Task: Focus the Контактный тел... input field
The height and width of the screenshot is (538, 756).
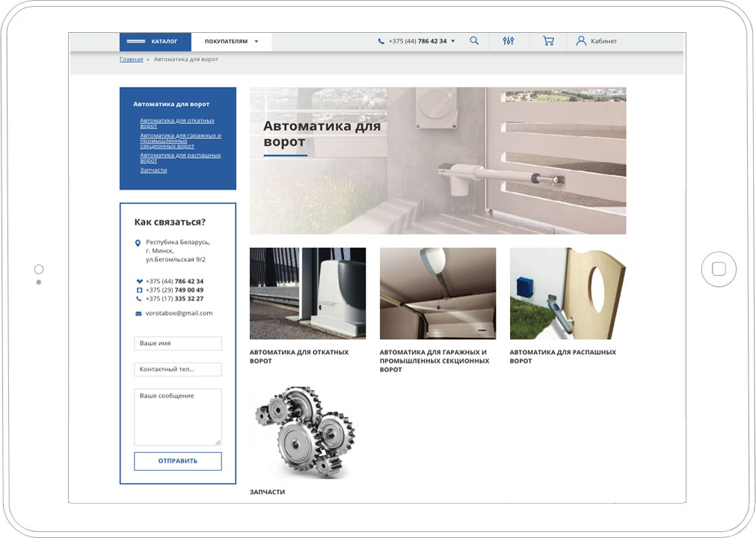Action: (x=178, y=369)
